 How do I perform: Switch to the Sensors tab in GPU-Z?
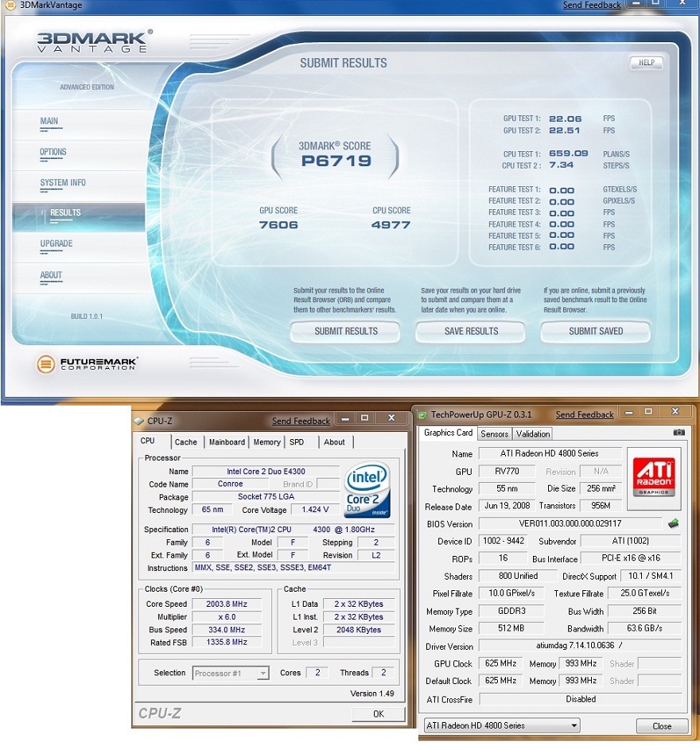tap(494, 433)
